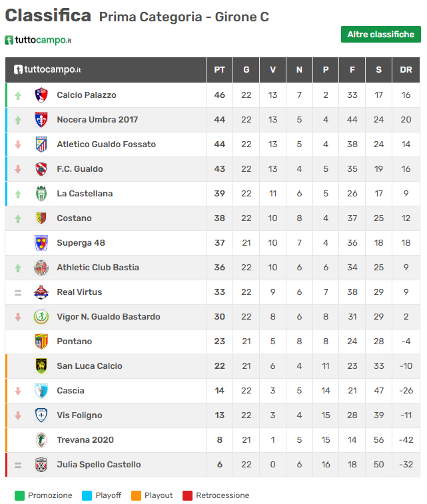Open the Atletico Gualdo Fossato team link
The width and height of the screenshot is (427, 504).
click(x=106, y=144)
